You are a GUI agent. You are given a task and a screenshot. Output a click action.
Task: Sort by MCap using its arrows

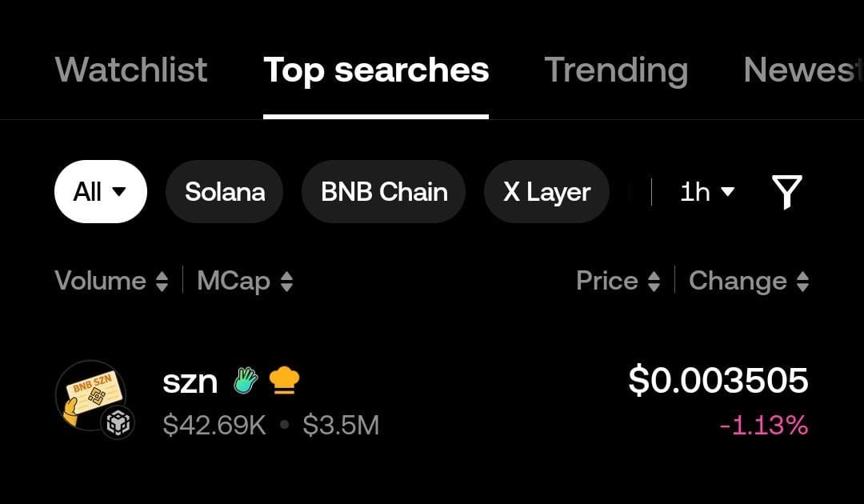pyautogui.click(x=286, y=282)
